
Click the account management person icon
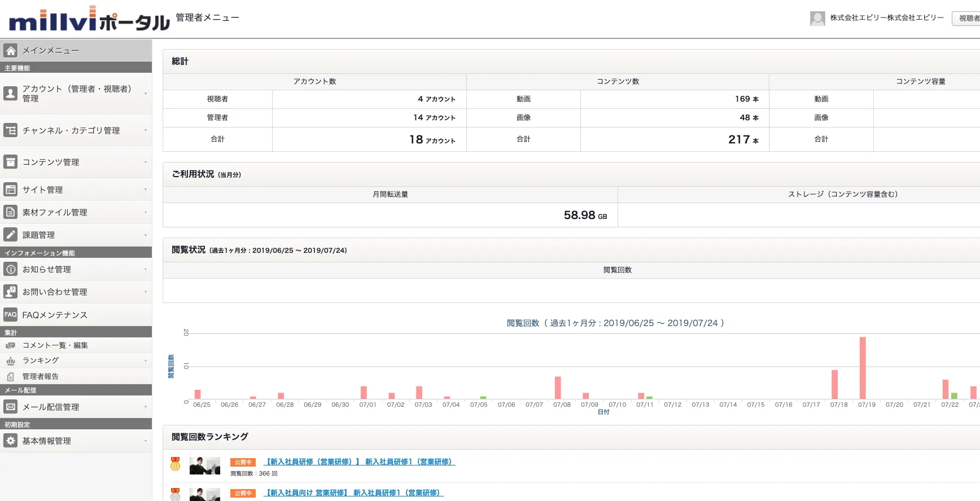point(10,93)
